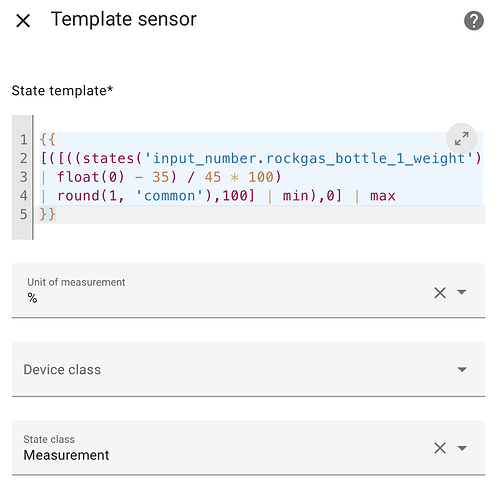500x500 pixels.
Task: Expand the code editor to fullscreen
Action: pyautogui.click(x=462, y=138)
